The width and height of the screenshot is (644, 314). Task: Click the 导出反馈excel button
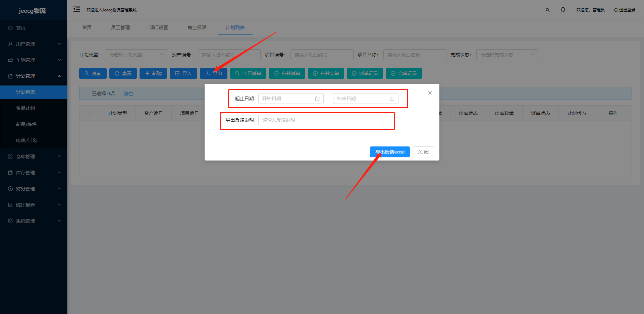390,152
